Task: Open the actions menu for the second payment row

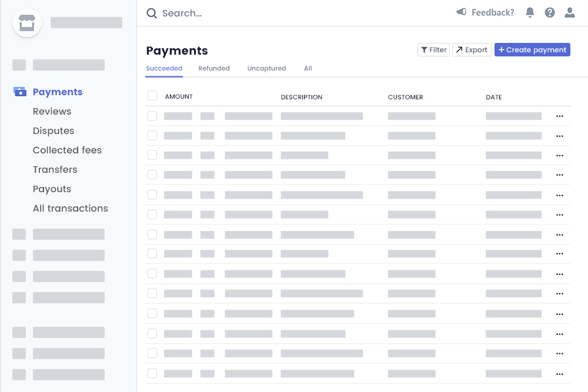Action: pyautogui.click(x=559, y=135)
